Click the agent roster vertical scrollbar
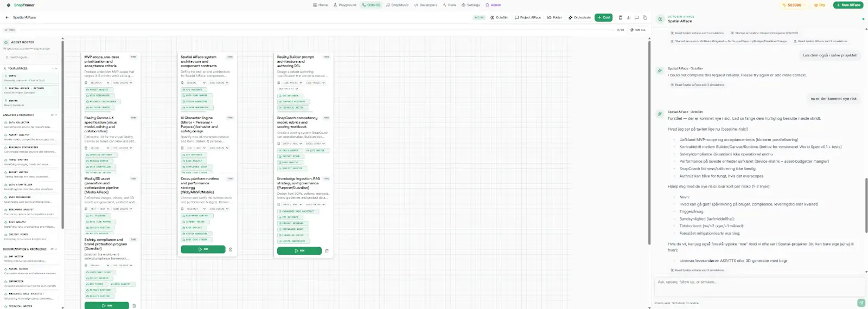Viewport: 868px width, 309px height. tap(62, 136)
